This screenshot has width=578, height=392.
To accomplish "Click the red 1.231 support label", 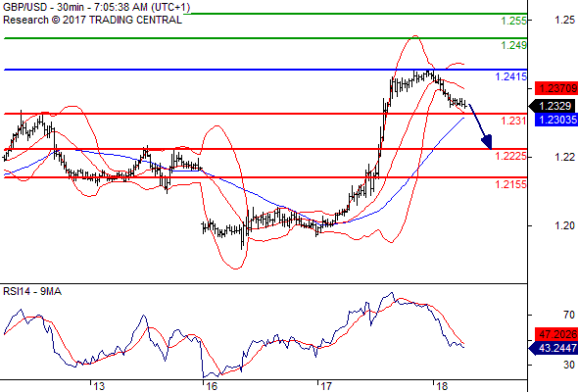I will click(514, 121).
